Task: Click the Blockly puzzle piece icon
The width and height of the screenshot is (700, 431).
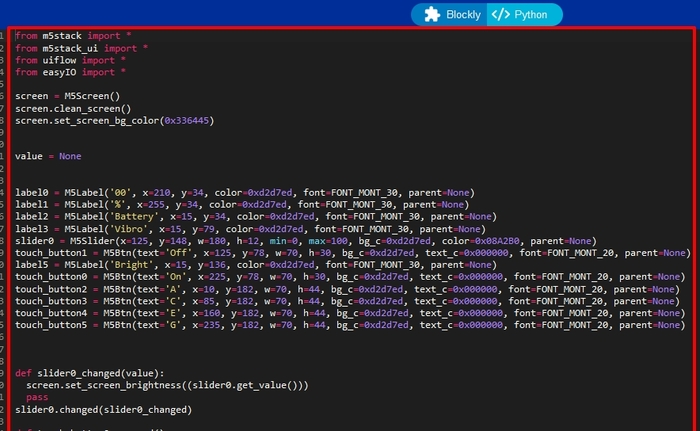Action: 432,15
